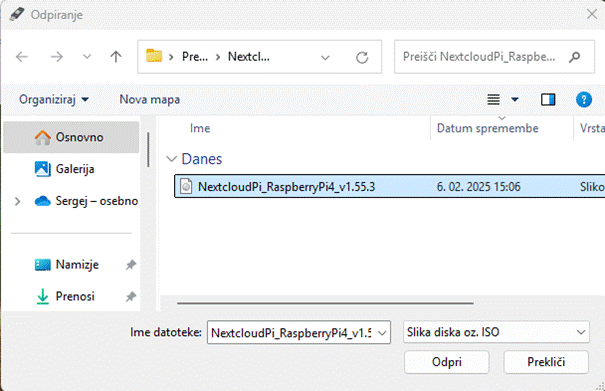Click the magnifier search icon
Screen dimensions: 605x391
pos(575,57)
